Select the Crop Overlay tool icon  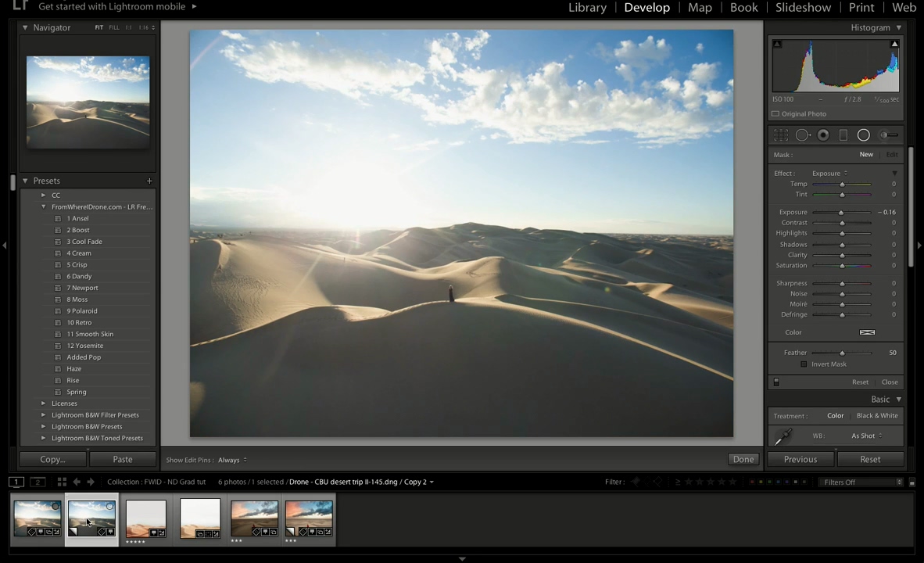click(x=781, y=135)
